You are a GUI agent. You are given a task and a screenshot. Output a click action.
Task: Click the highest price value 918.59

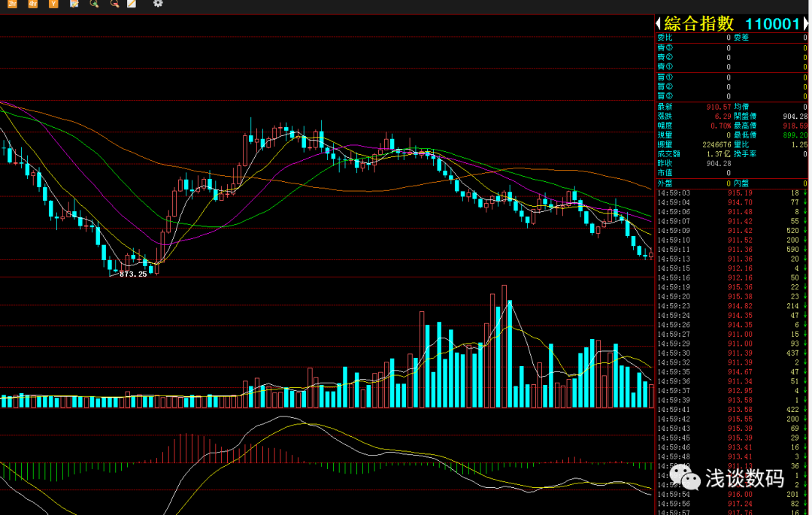[x=795, y=126]
